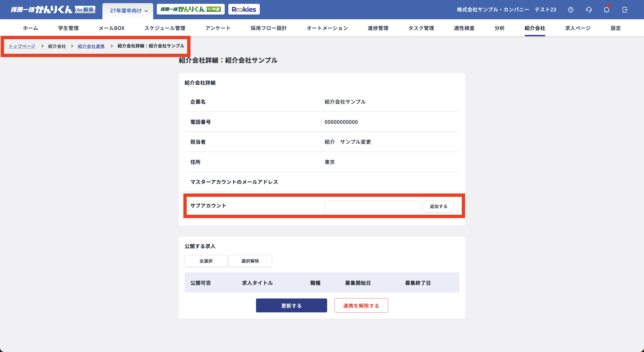Screen dimensions: 644x352
Task: Open the 紹介会社連携 breadcrumb link
Action: pyautogui.click(x=91, y=46)
